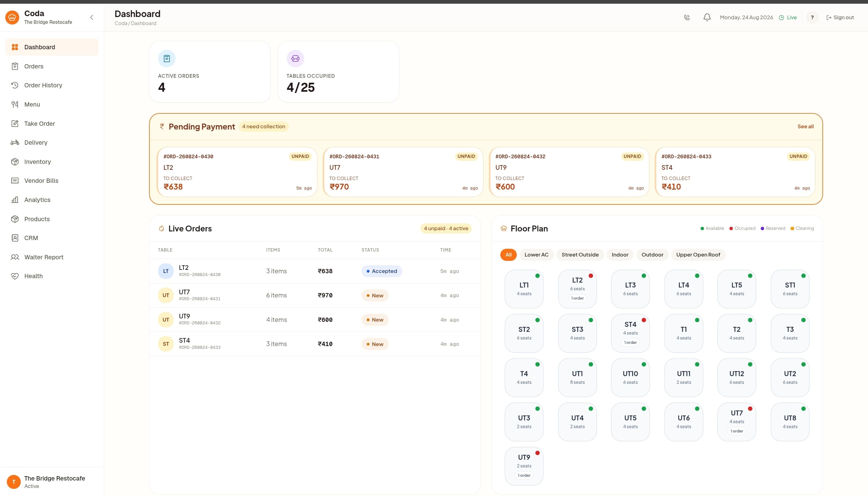Screen dimensions: 868x496
Task: Click the Active Orders clipboard icon
Action: (x=167, y=59)
